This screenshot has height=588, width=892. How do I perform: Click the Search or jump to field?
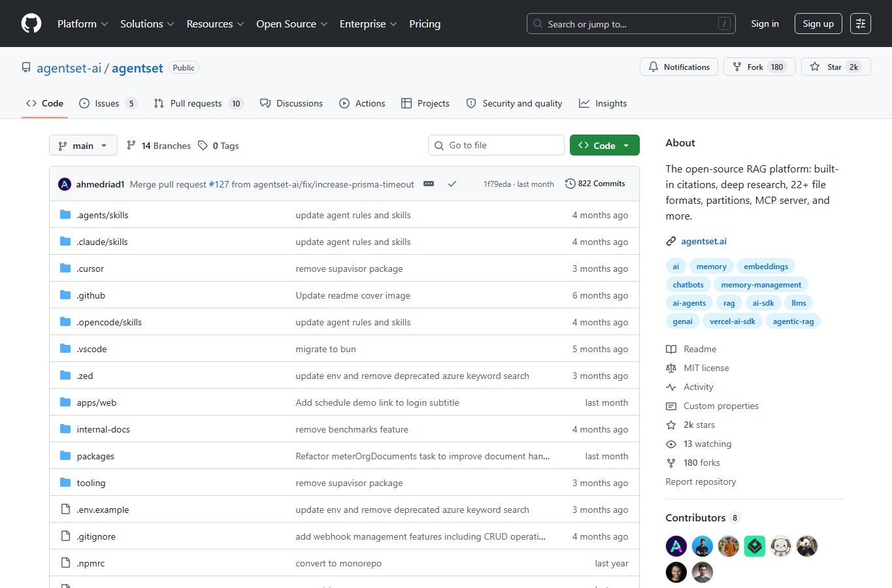(631, 24)
